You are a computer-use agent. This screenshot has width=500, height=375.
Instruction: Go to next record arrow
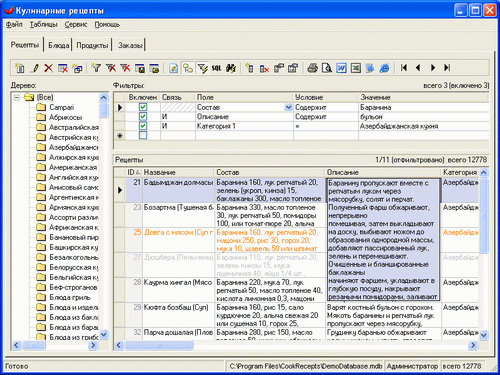click(x=433, y=68)
